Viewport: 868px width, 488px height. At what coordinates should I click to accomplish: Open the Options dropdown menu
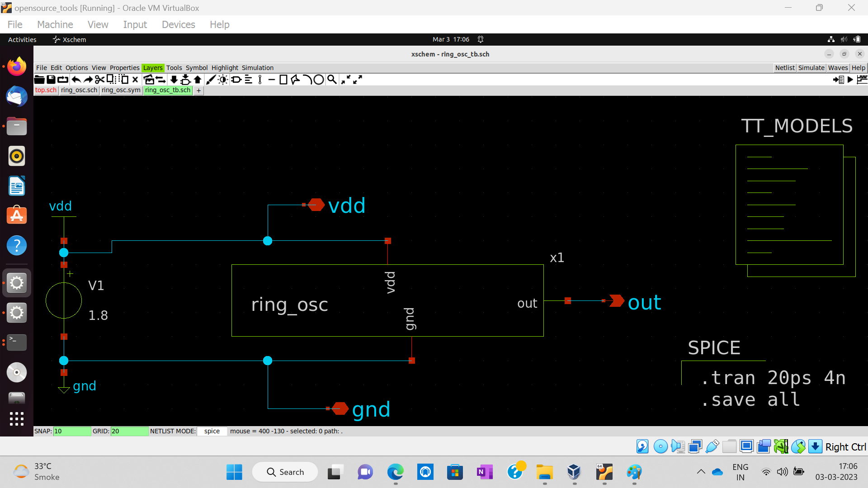[76, 68]
